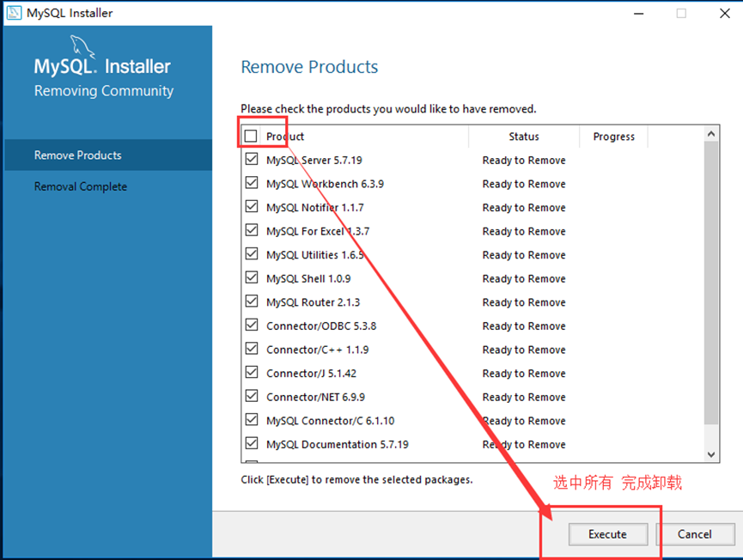This screenshot has width=743, height=560.
Task: Click the scrollbar down arrow in product list
Action: [711, 454]
